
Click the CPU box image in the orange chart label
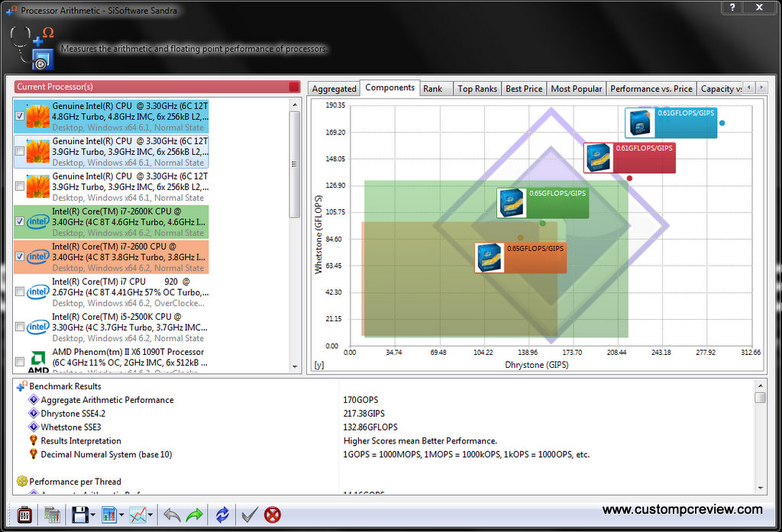coord(490,258)
